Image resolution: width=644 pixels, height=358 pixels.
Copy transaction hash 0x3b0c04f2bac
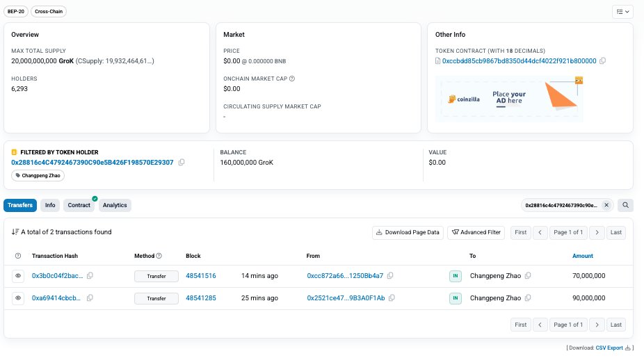point(90,276)
